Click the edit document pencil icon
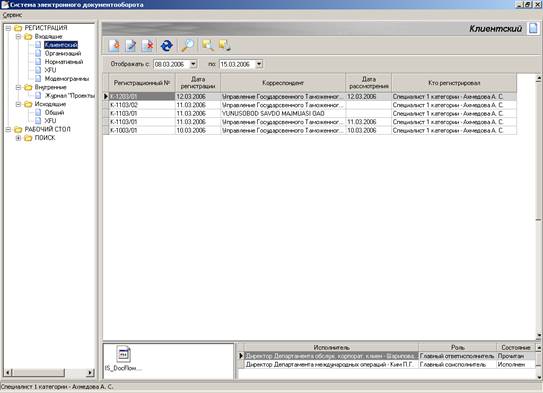Viewport: 543px width, 393px height. point(131,45)
